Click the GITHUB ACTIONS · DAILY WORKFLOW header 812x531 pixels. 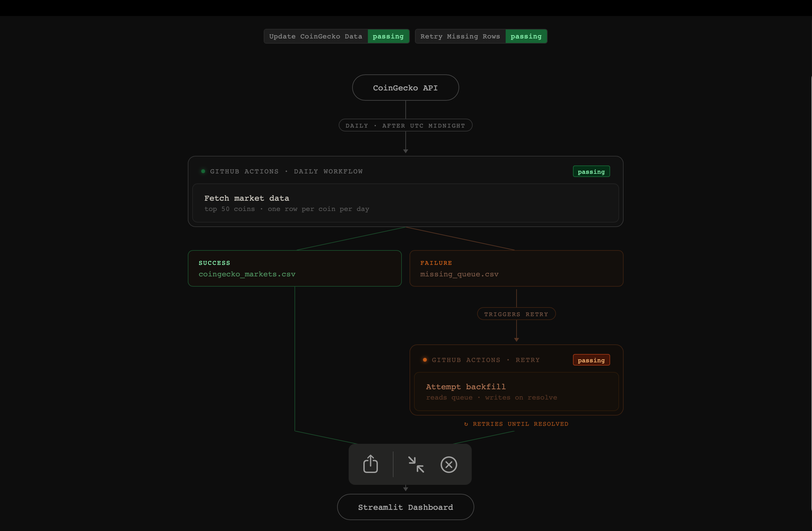(x=286, y=172)
